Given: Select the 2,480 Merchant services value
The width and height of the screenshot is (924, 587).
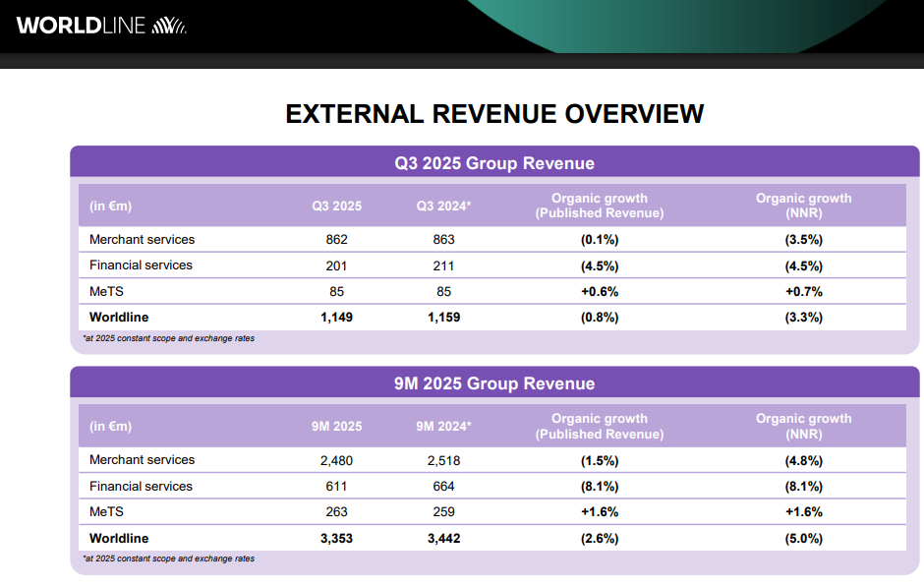Looking at the screenshot, I should coord(336,460).
